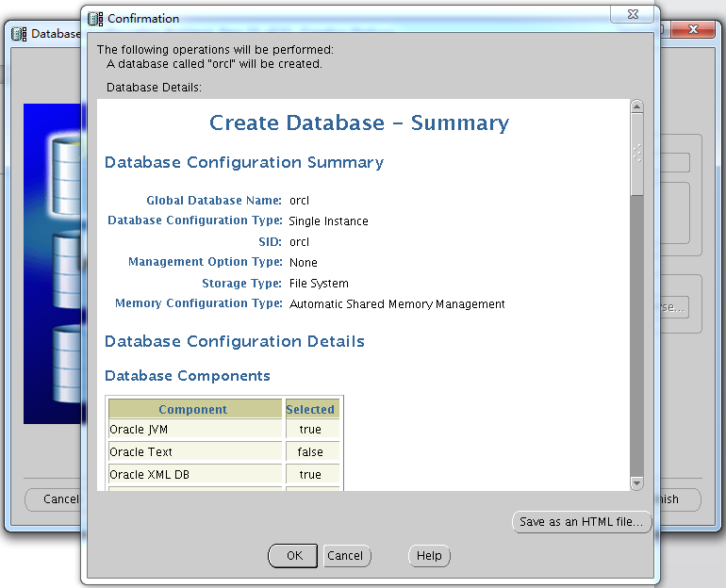Click Save as an HTML file button
Viewport: 726px width, 588px height.
pos(582,522)
